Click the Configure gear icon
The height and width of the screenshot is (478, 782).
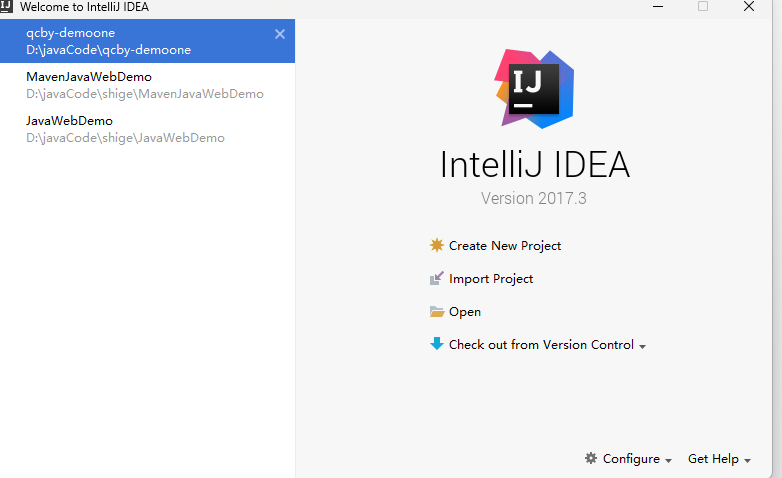coord(591,458)
